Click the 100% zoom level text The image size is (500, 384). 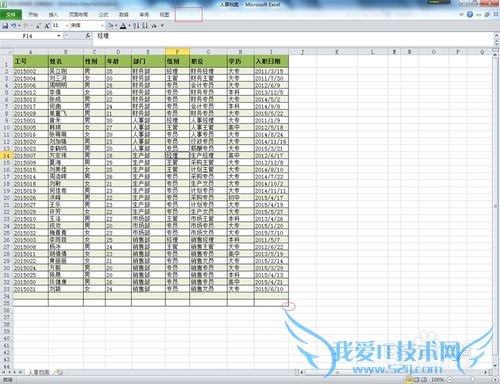tap(437, 380)
